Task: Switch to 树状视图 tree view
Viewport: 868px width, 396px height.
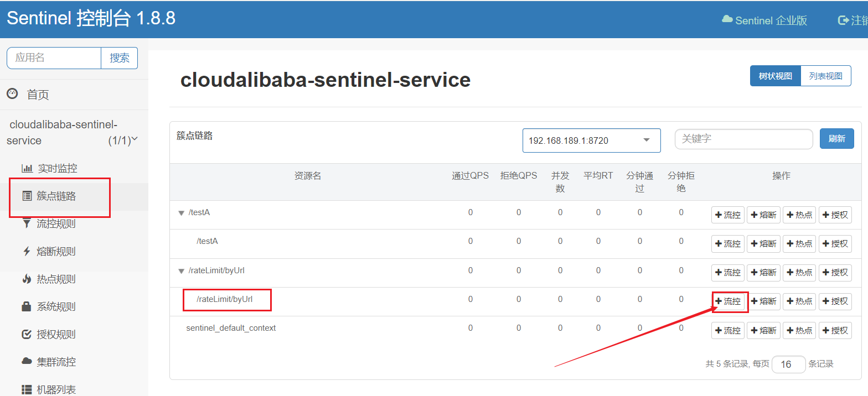Action: 775,76
